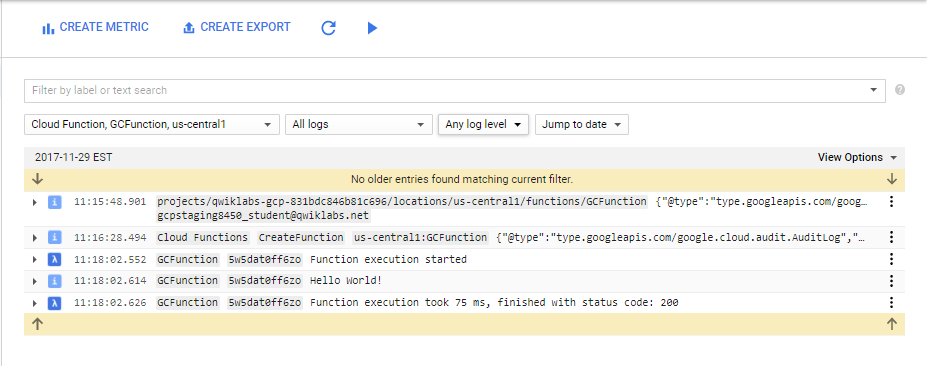Click the Create Metric button
927x366 pixels.
(95, 28)
